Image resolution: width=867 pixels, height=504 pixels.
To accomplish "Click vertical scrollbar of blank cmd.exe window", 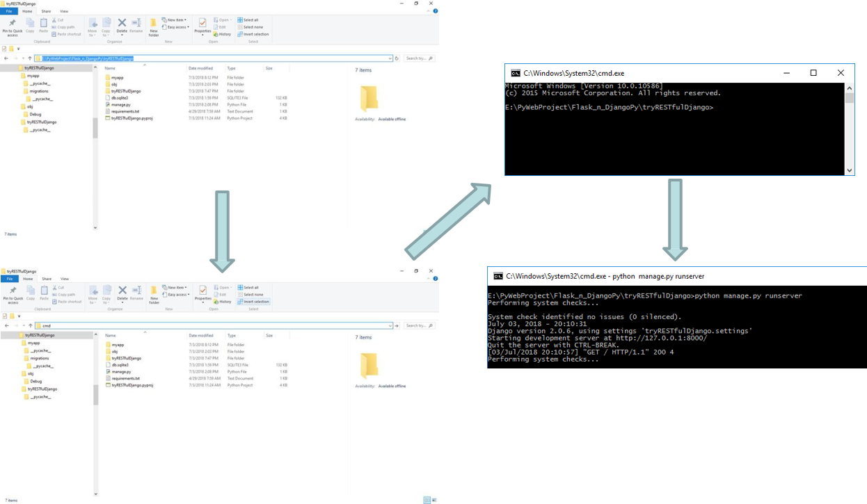I will [x=849, y=129].
